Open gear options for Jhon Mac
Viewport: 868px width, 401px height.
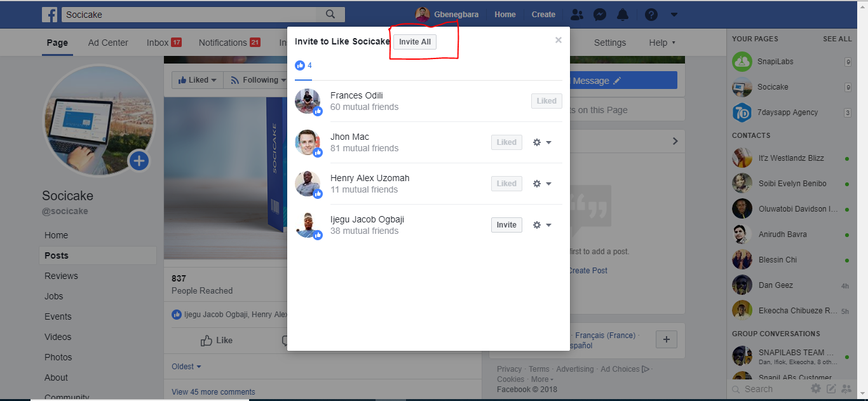click(x=542, y=142)
